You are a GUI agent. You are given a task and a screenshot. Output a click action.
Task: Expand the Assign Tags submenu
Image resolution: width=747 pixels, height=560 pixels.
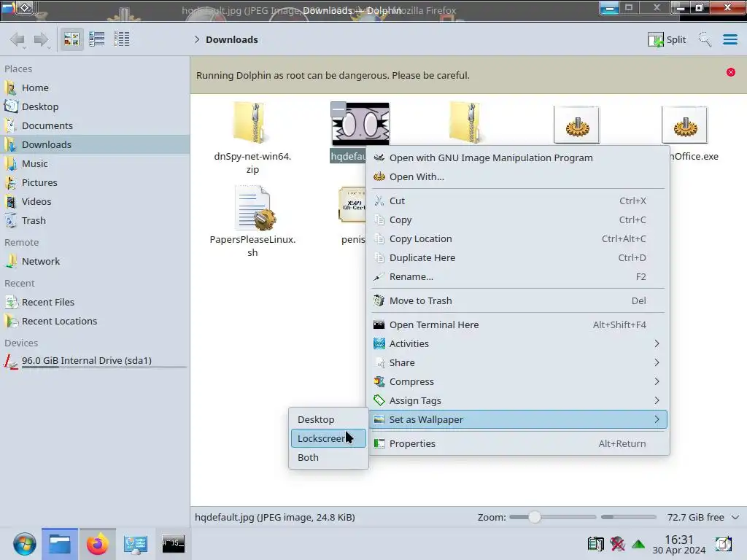518,401
